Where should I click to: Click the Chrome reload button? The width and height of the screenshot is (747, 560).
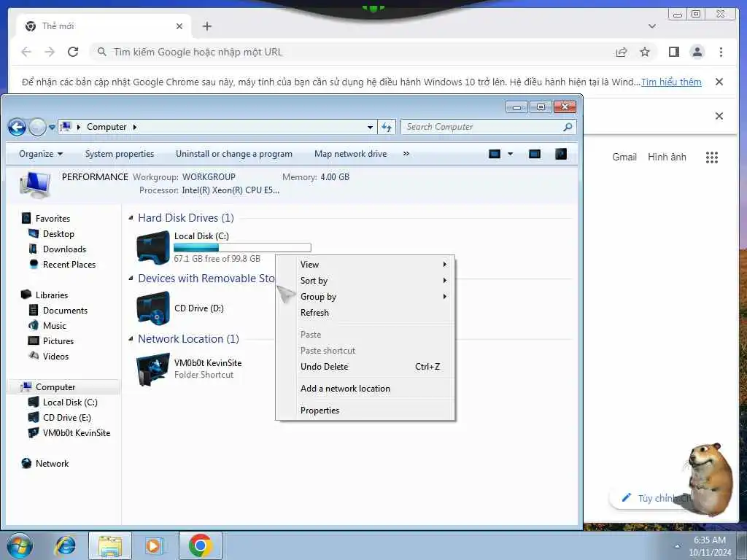click(73, 52)
